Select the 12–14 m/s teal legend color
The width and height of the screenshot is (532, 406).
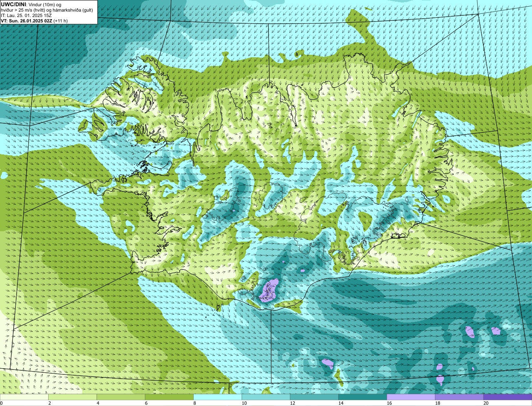coord(314,397)
